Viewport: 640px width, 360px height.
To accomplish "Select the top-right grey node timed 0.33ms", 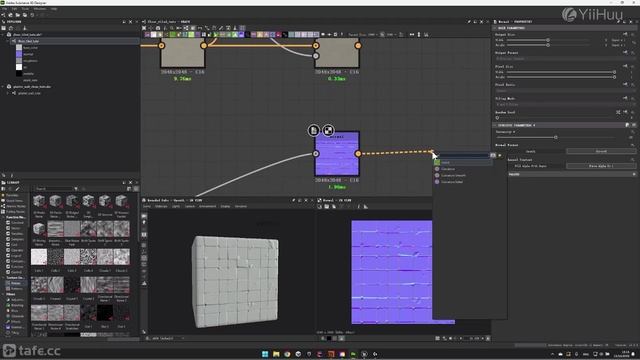I will click(x=337, y=53).
